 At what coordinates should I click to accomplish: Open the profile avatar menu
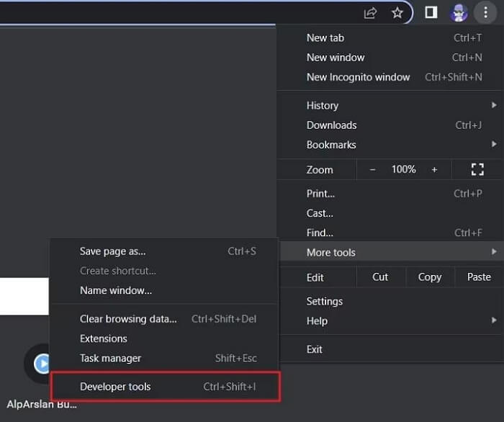click(459, 13)
